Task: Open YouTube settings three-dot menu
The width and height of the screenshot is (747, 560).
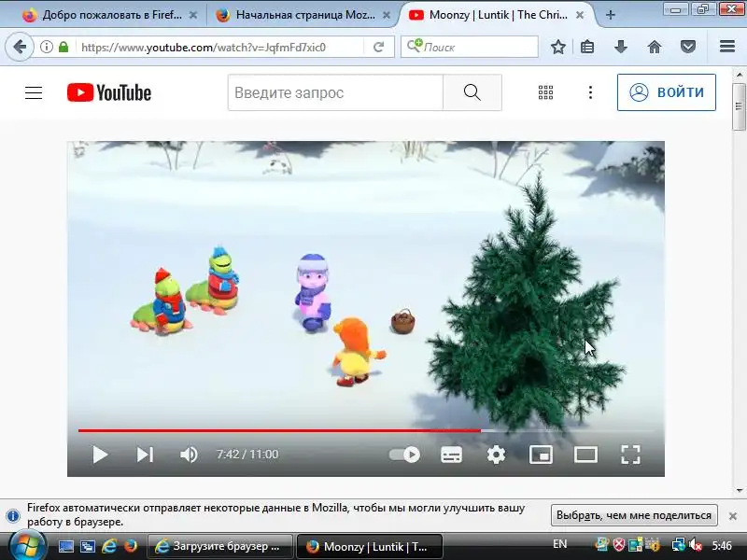Action: click(590, 92)
